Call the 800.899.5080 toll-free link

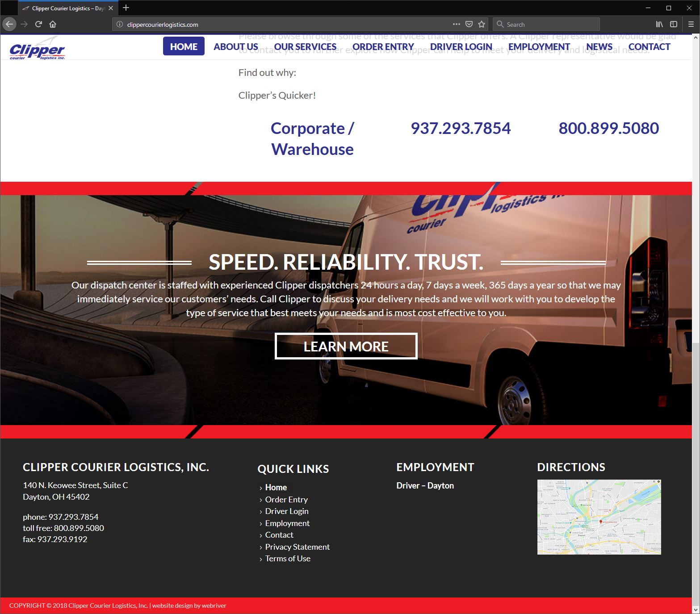coord(608,128)
